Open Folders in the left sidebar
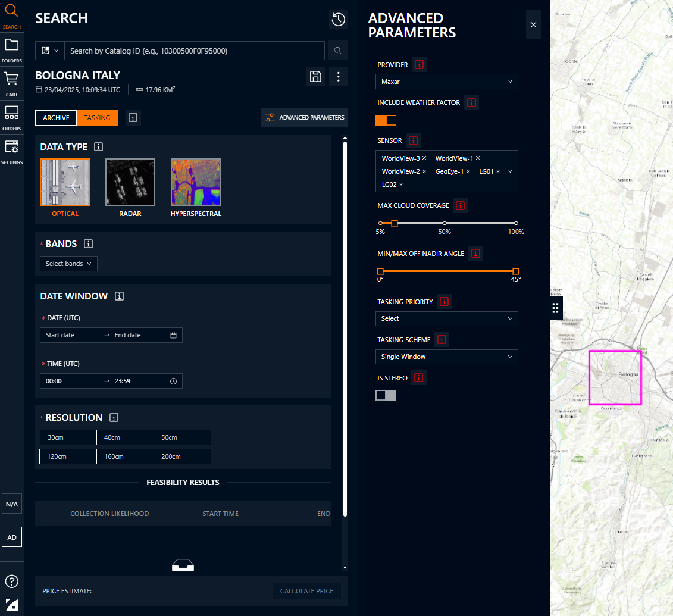 [x=11, y=50]
